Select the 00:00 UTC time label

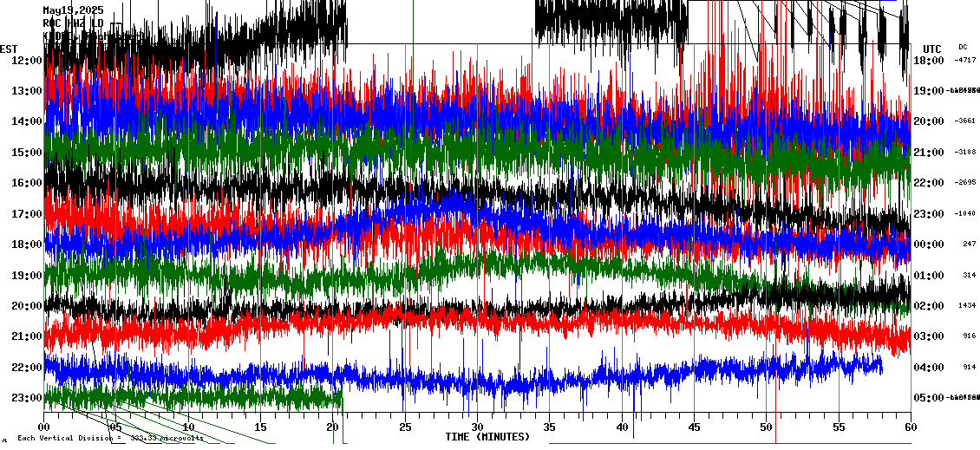(x=929, y=244)
